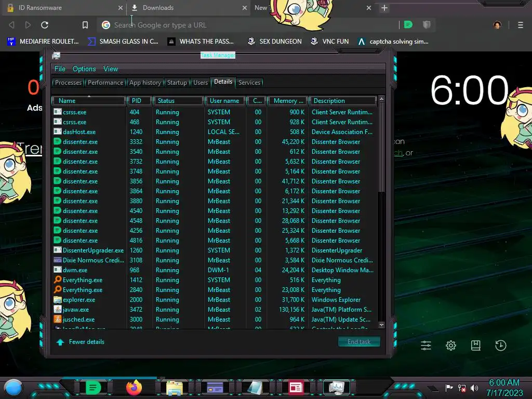Click End task button

[x=359, y=342]
